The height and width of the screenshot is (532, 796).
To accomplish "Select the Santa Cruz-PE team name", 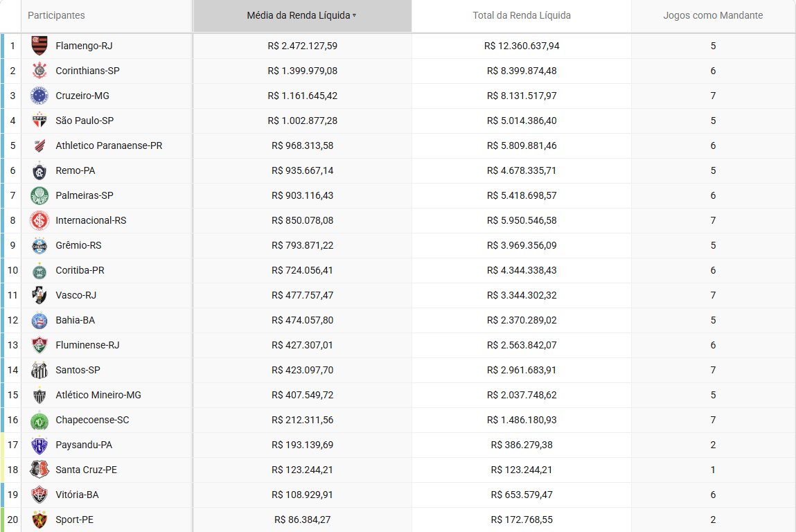I will click(x=87, y=470).
